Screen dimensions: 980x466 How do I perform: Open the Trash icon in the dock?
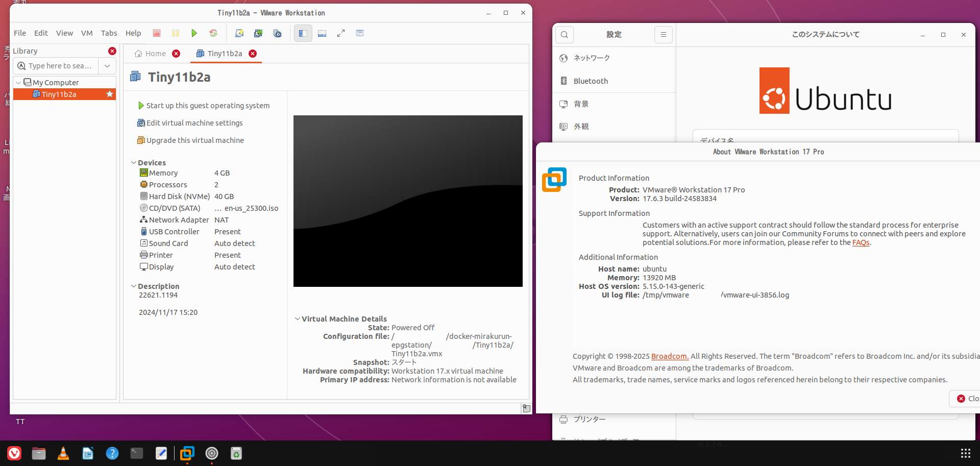tap(236, 453)
